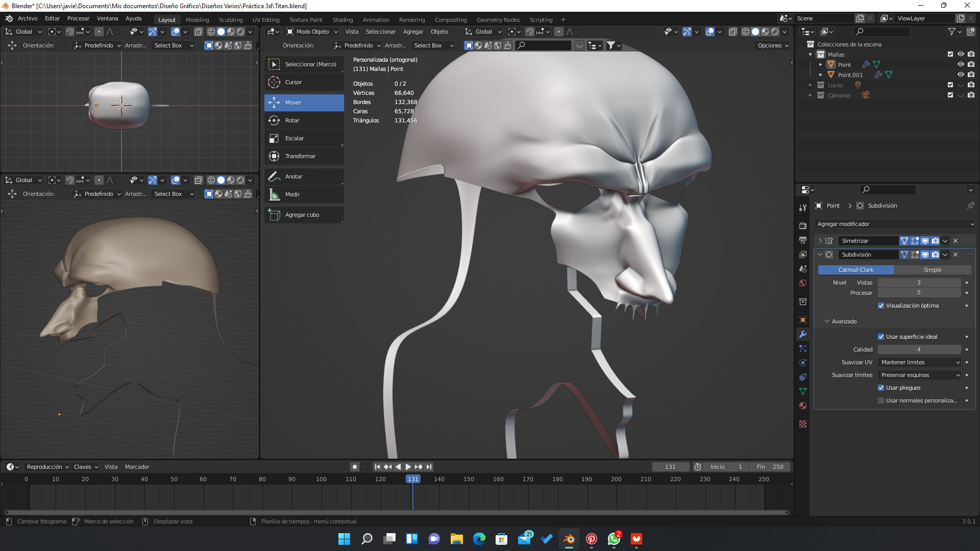Image resolution: width=980 pixels, height=551 pixels.
Task: Select the Mover tool
Action: click(304, 103)
